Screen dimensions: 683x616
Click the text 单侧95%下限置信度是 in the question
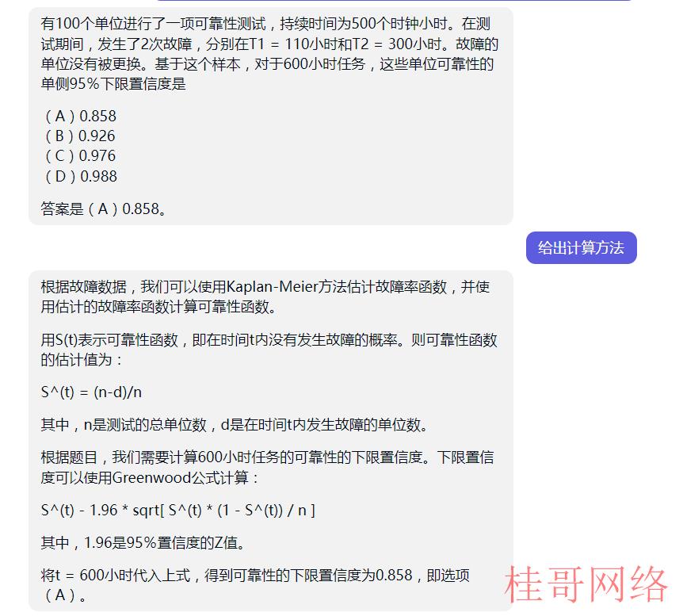click(x=113, y=84)
